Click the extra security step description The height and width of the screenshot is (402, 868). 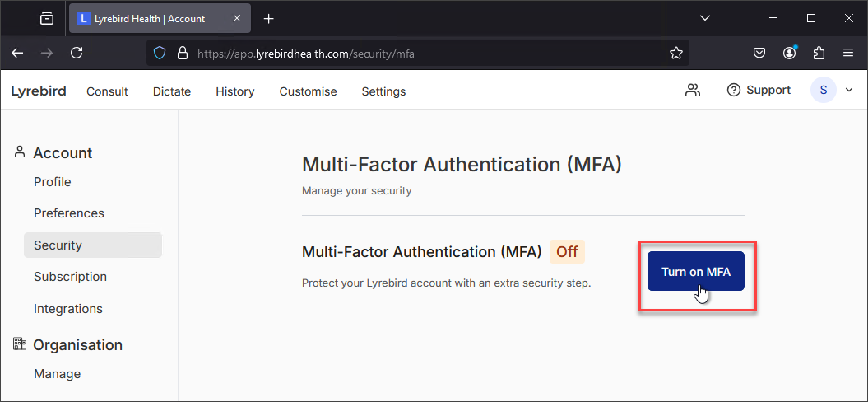(x=447, y=283)
